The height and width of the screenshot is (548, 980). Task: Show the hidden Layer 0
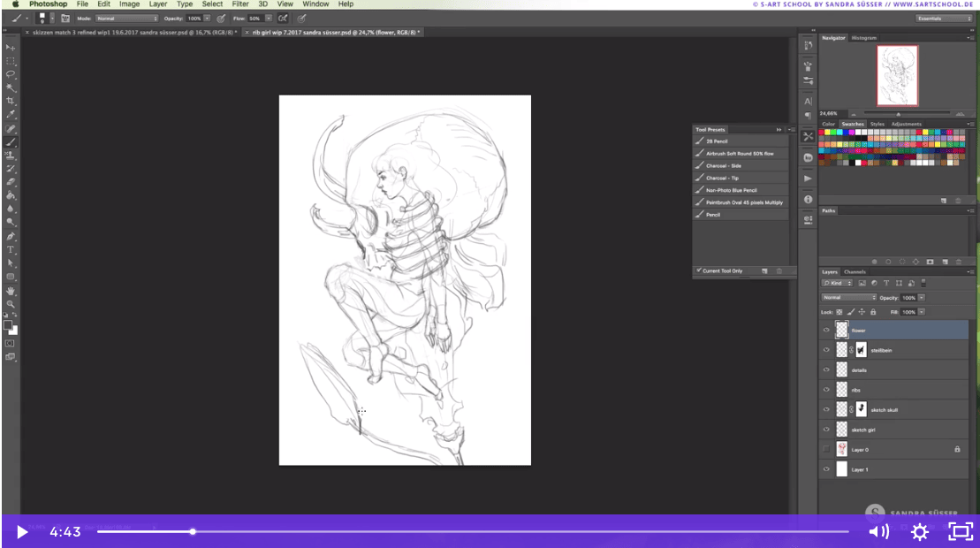pyautogui.click(x=826, y=449)
